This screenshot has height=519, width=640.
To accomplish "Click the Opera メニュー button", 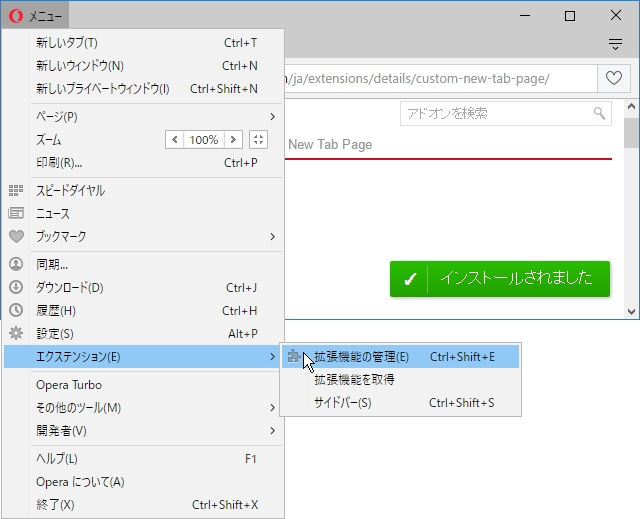I will point(35,16).
